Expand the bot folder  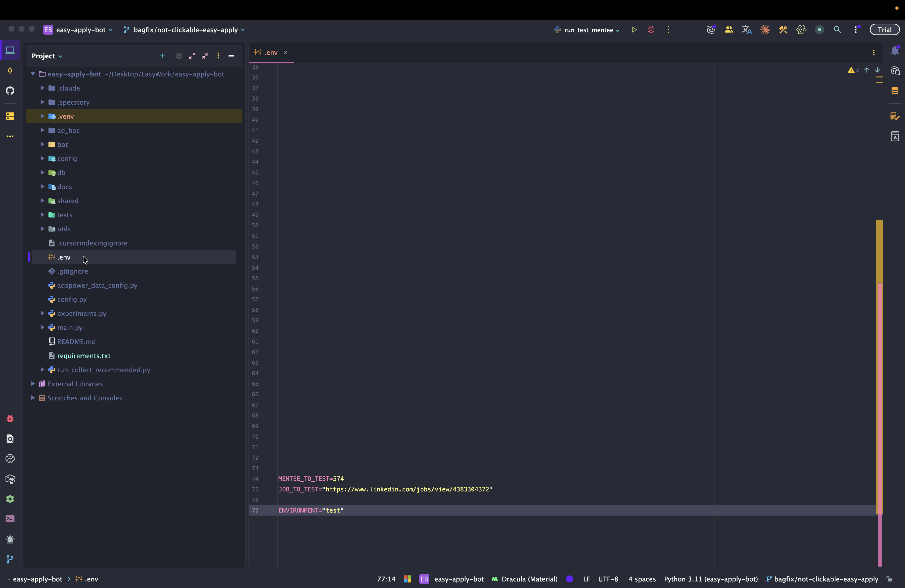pyautogui.click(x=42, y=145)
